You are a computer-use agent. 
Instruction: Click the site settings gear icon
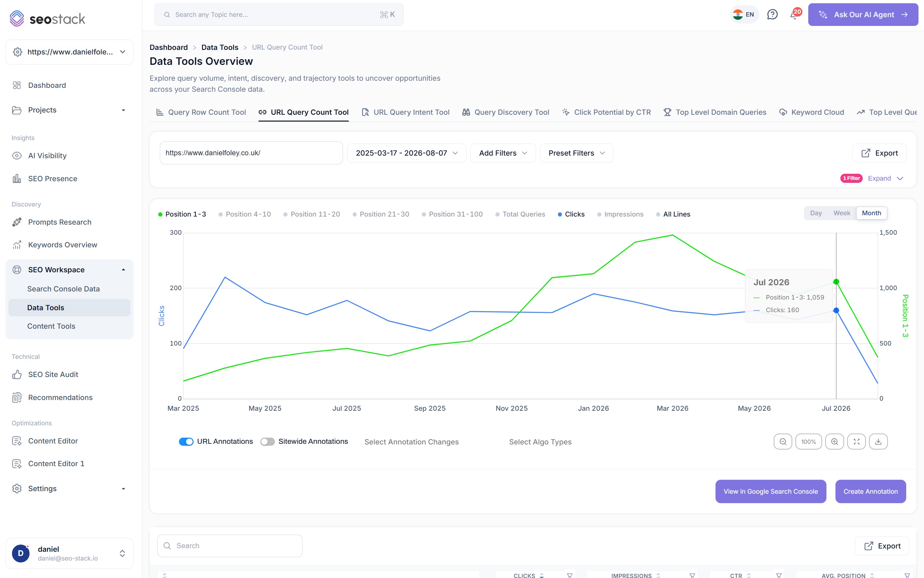(18, 52)
